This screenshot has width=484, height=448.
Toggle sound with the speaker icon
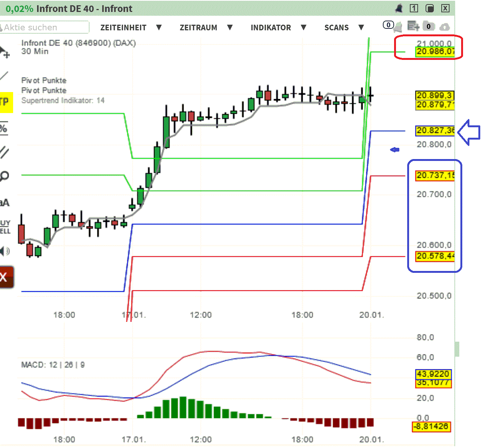[6, 251]
